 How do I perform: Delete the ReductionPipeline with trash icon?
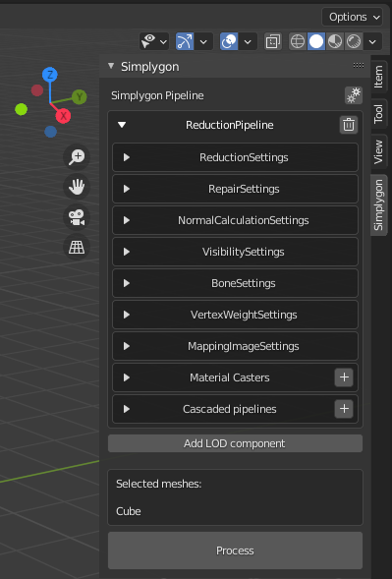(x=349, y=125)
